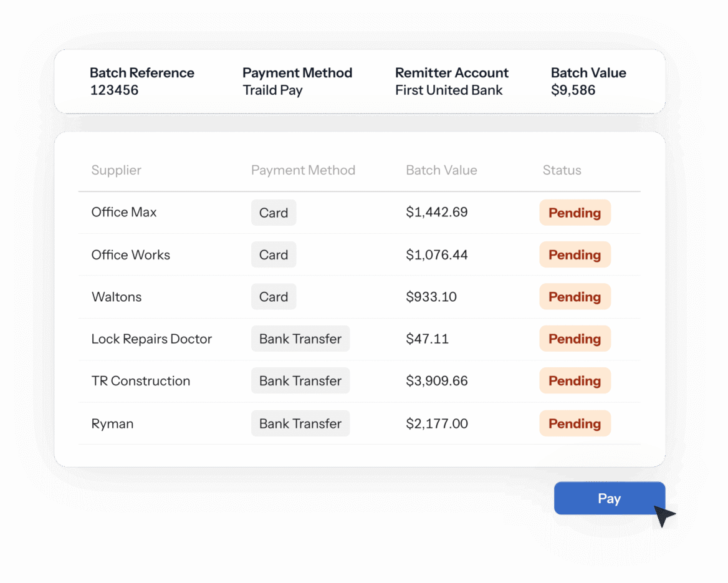
Task: Open the Office Works supplier entry
Action: [360, 254]
